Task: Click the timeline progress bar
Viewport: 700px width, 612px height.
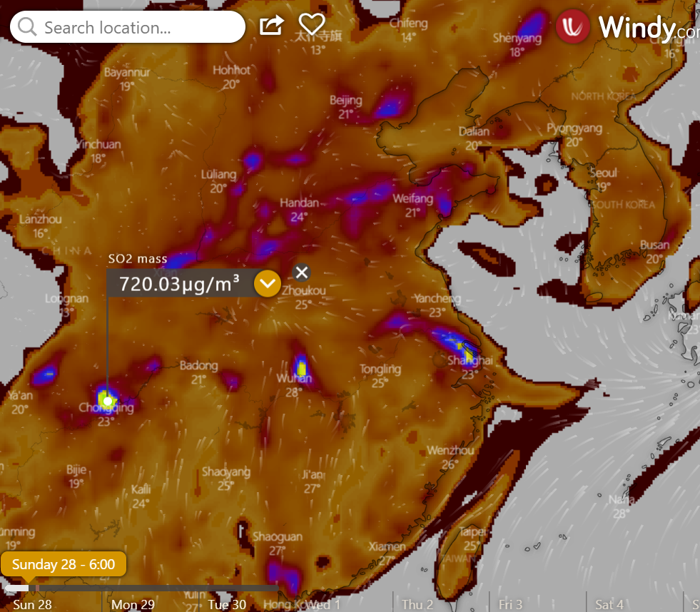Action: click(143, 588)
